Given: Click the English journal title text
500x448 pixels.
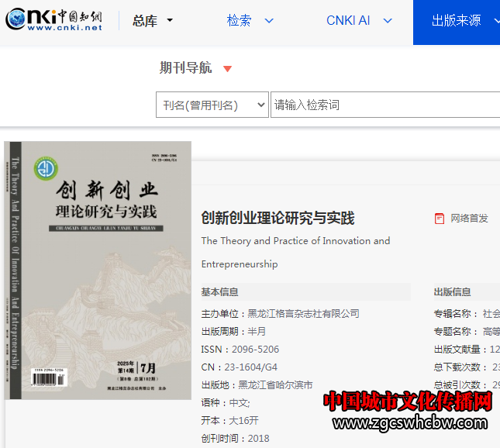Looking at the screenshot, I should coord(295,241).
